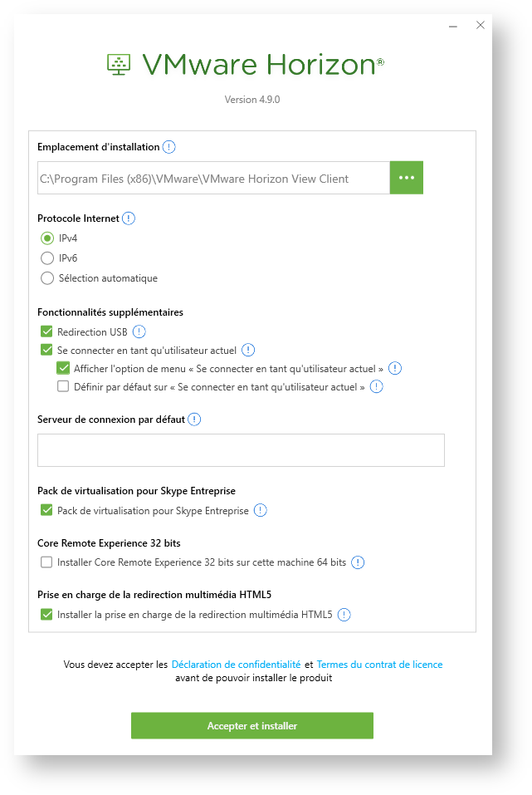The width and height of the screenshot is (532, 795).
Task: Click Accepter et installer button
Action: 251,725
